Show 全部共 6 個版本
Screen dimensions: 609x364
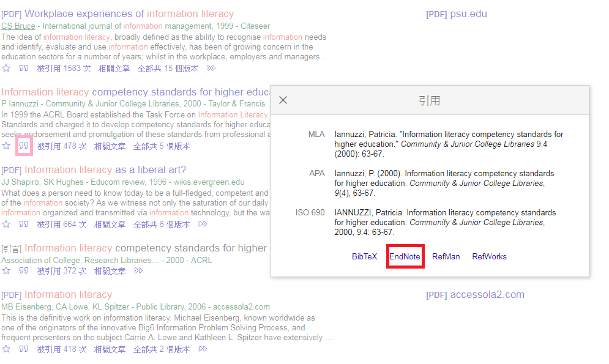pyautogui.click(x=162, y=225)
